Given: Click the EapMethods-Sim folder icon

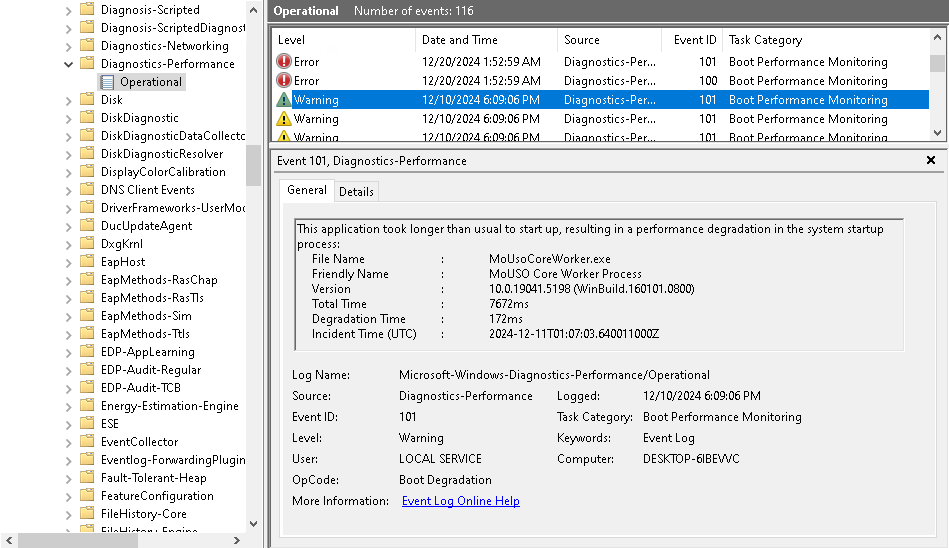Looking at the screenshot, I should click(87, 315).
